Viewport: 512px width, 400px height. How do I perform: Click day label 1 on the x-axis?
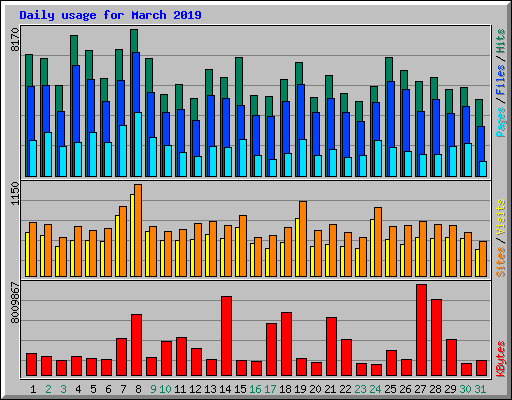click(33, 389)
